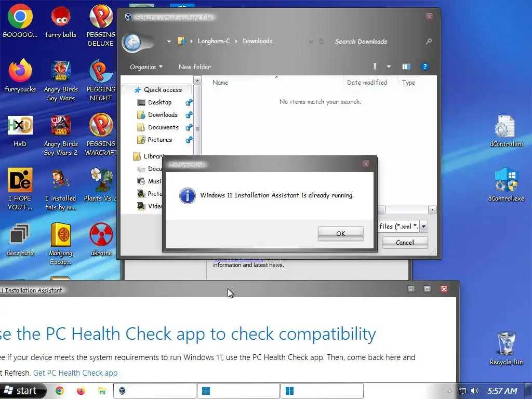Launch Chrome from the taskbar
The height and width of the screenshot is (399, 532).
click(60, 391)
